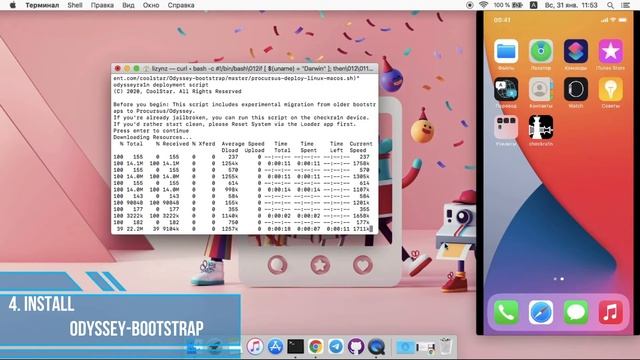Open Music in the iPhone dock
Viewport: 640px width, 360px height.
click(610, 312)
